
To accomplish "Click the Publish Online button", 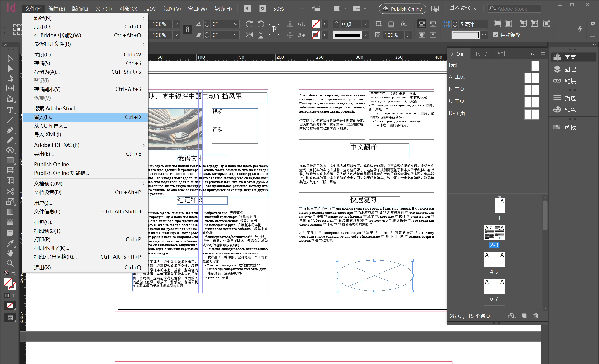I will (402, 9).
